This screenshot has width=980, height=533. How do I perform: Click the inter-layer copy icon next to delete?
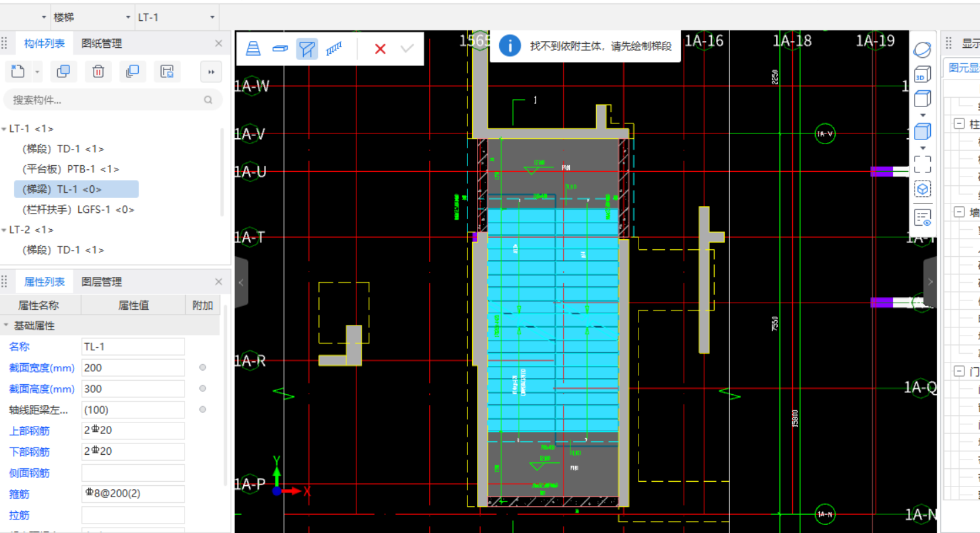click(133, 71)
